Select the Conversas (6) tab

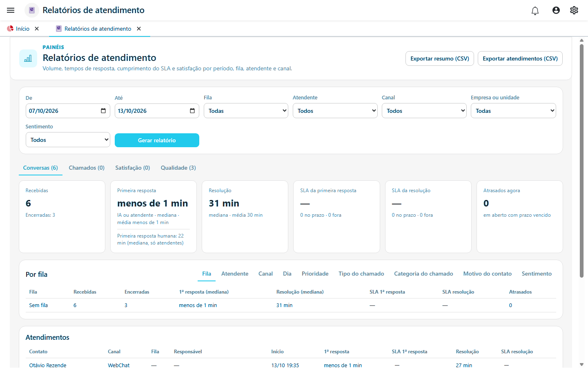(x=40, y=168)
